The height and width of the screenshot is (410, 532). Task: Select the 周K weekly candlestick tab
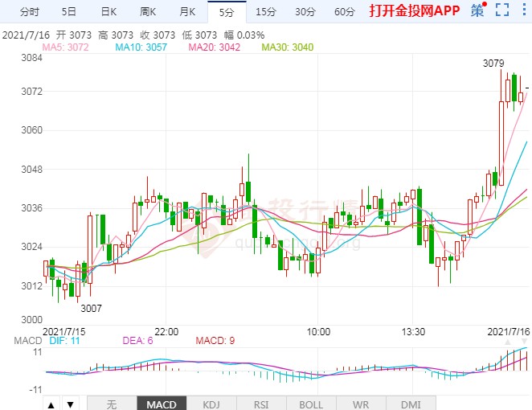148,11
